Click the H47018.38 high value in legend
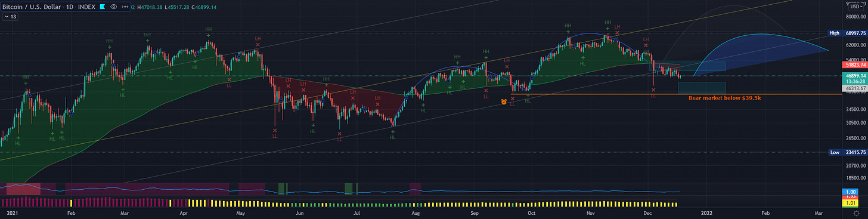The image size is (868, 219). [150, 7]
